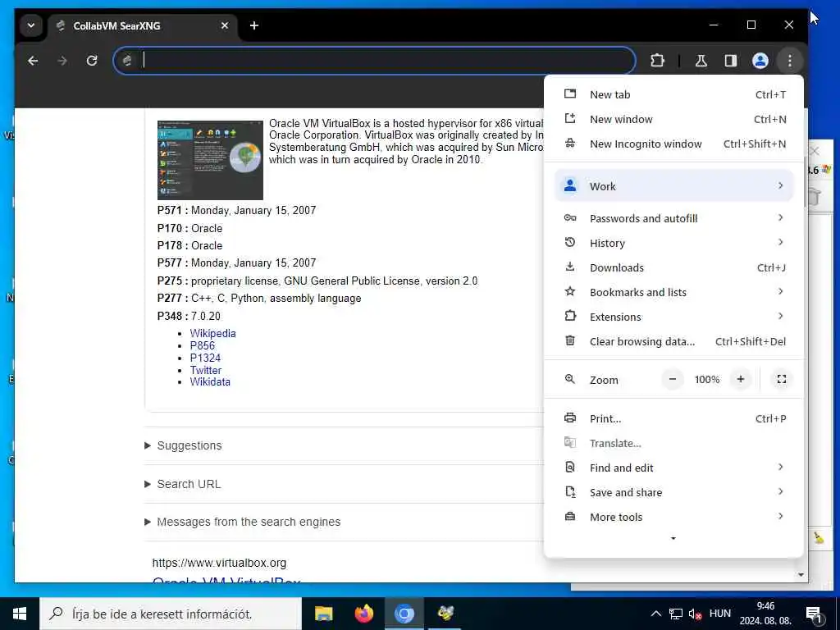Image resolution: width=840 pixels, height=630 pixels.
Task: Click the VirtualBox screenshot thumbnail
Action: [x=210, y=160]
